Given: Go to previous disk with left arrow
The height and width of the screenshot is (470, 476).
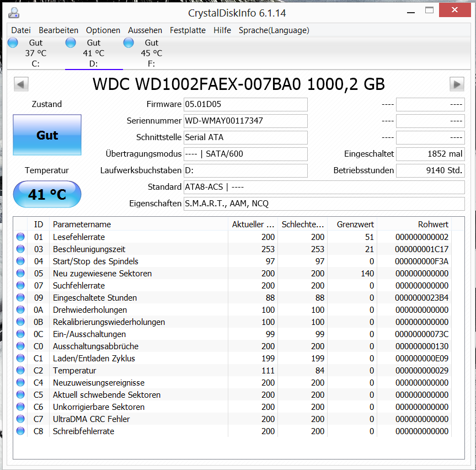Looking at the screenshot, I should (x=21, y=84).
